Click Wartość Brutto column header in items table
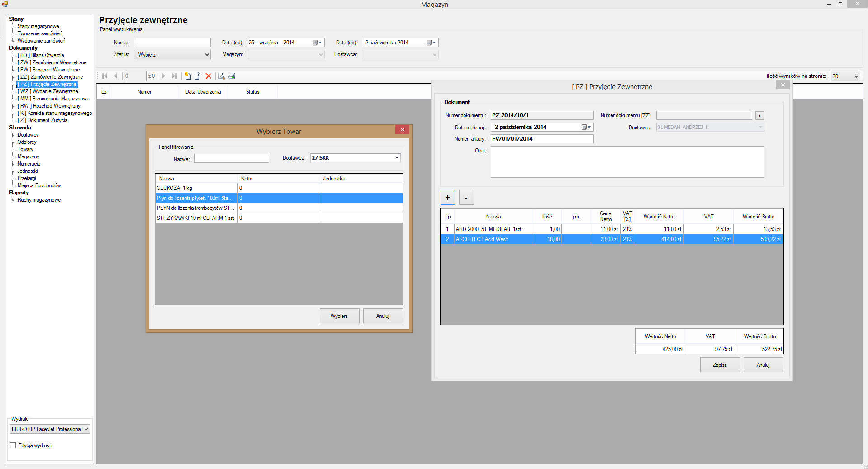 pyautogui.click(x=758, y=217)
